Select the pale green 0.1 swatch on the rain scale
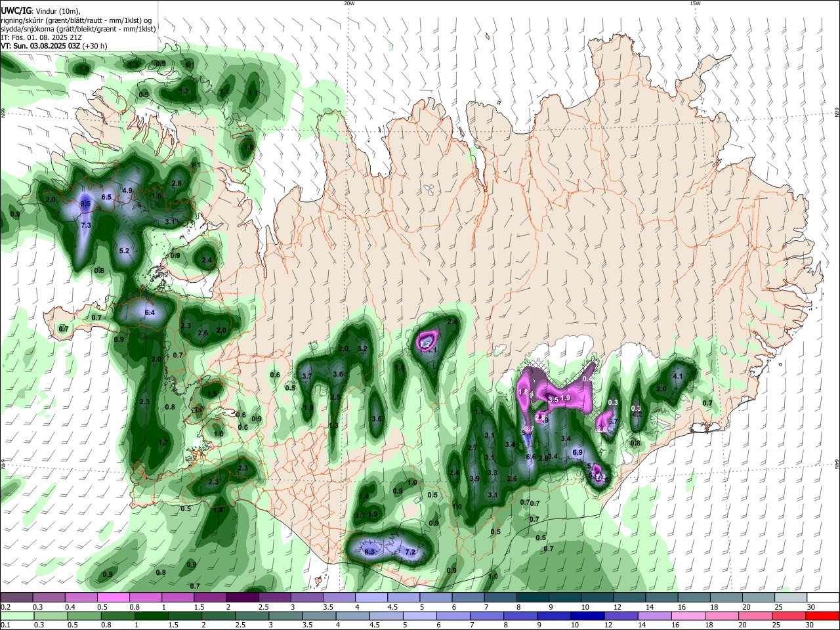 click(x=16, y=616)
